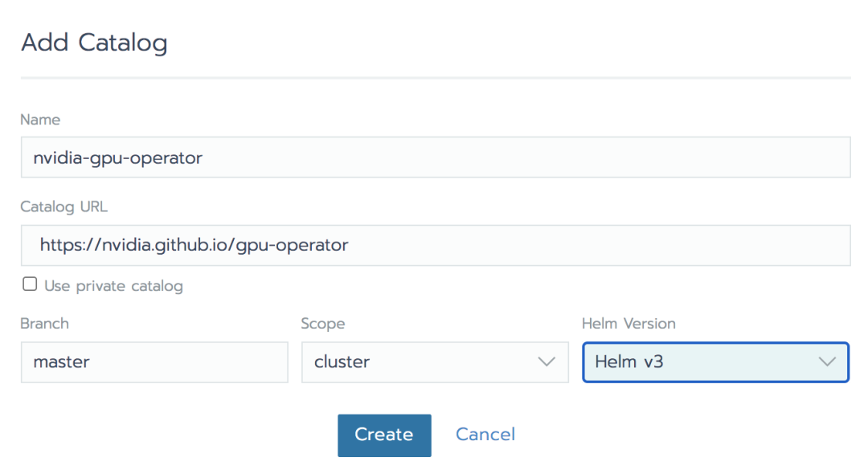This screenshot has width=868, height=474.
Task: Click the https://nvidia.github.io/gpu-operator URL text
Action: click(194, 245)
